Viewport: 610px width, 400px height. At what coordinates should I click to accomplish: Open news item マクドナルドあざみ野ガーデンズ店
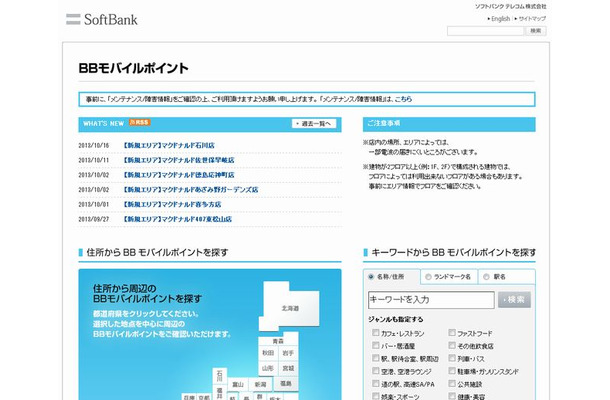[x=190, y=189]
